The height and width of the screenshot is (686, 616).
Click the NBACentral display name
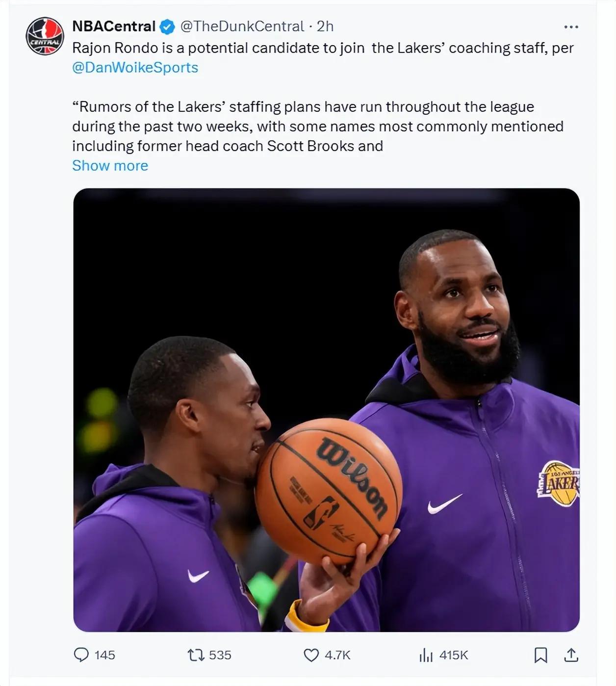coord(114,26)
